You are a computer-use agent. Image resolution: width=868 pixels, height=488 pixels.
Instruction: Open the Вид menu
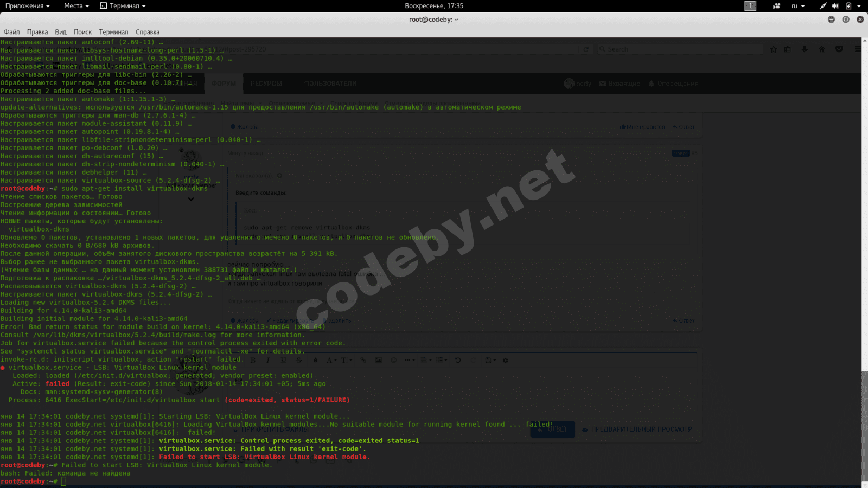click(61, 32)
